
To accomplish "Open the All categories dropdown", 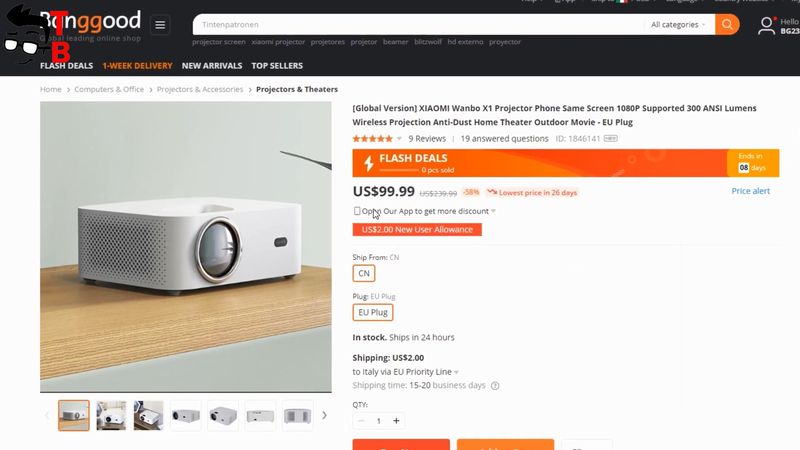I will coord(678,24).
